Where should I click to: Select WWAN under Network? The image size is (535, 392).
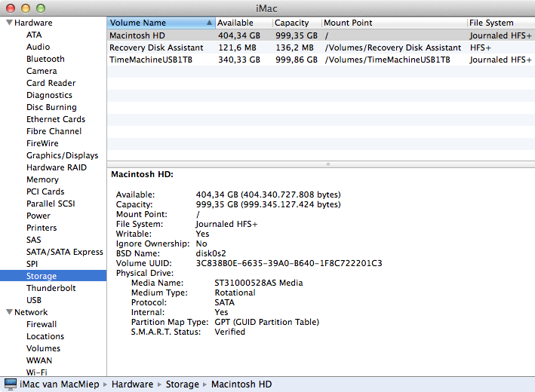(x=39, y=360)
